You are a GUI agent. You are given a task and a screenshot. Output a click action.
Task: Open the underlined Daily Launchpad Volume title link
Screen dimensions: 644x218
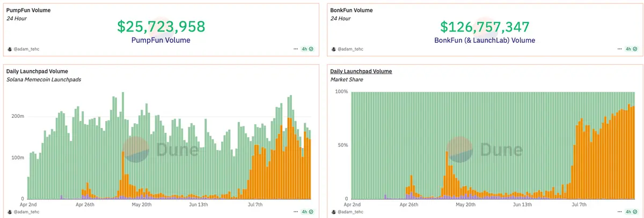[361, 71]
